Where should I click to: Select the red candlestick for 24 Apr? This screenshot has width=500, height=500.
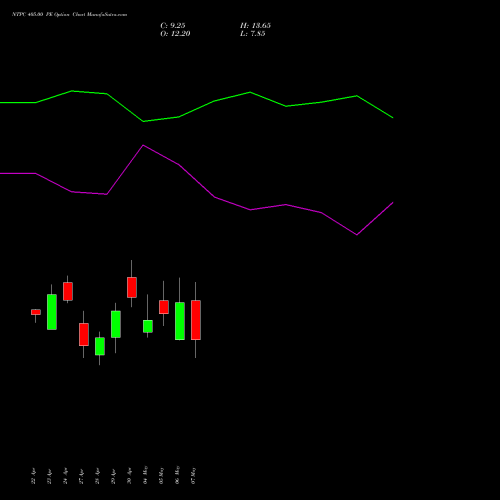68,291
